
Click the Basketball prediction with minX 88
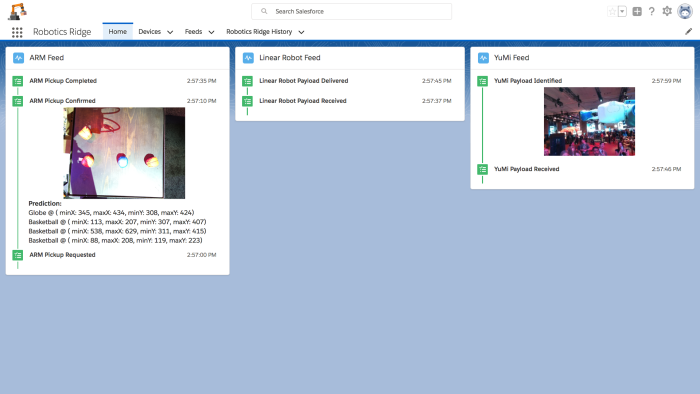tap(115, 241)
